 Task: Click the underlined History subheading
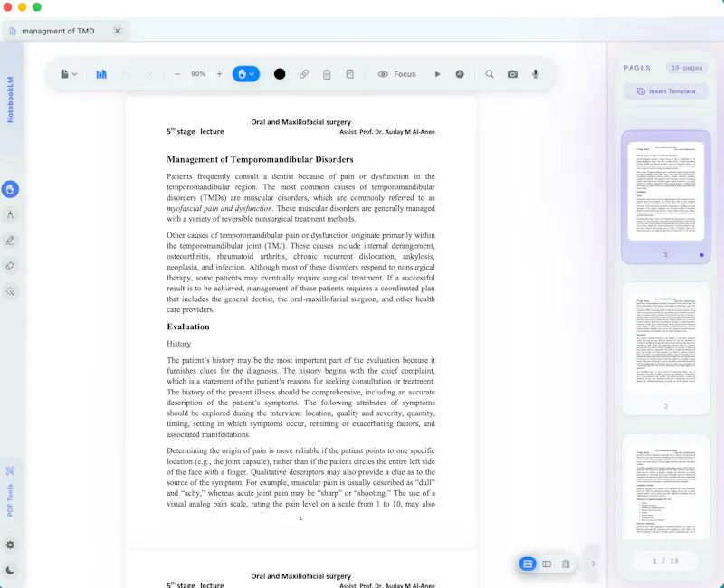(178, 344)
